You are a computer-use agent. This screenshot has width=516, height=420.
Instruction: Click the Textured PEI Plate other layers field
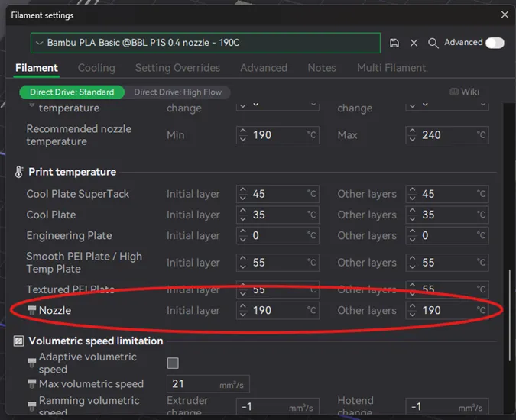point(447,289)
